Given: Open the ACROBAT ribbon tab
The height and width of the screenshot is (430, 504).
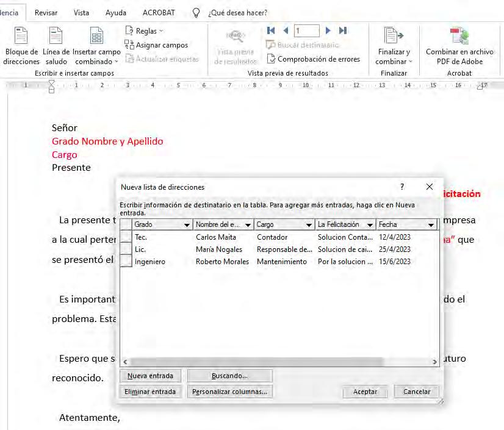Looking at the screenshot, I should tap(159, 13).
